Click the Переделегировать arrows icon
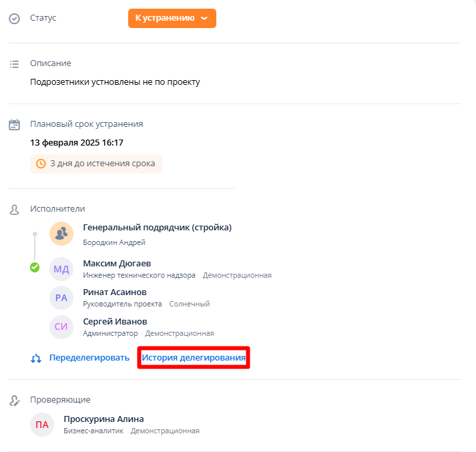The height and width of the screenshot is (452, 476). click(37, 358)
